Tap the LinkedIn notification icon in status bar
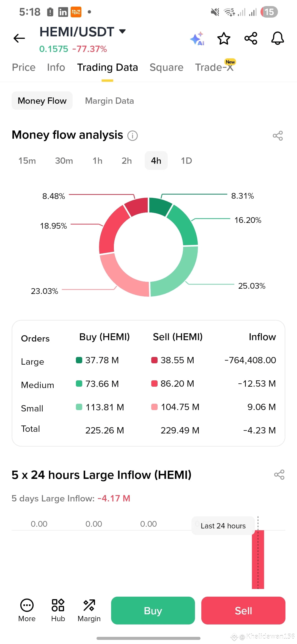This screenshot has height=644, width=297. (63, 12)
